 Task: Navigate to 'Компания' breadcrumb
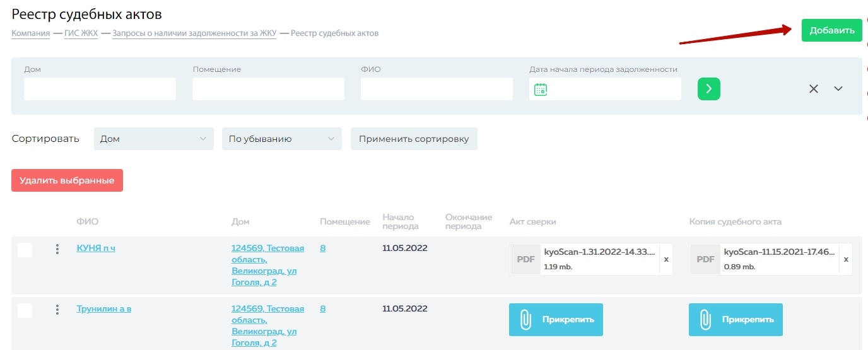[x=30, y=33]
